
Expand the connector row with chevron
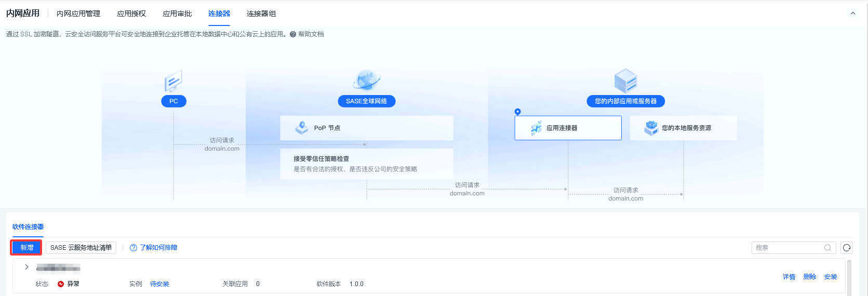click(26, 267)
